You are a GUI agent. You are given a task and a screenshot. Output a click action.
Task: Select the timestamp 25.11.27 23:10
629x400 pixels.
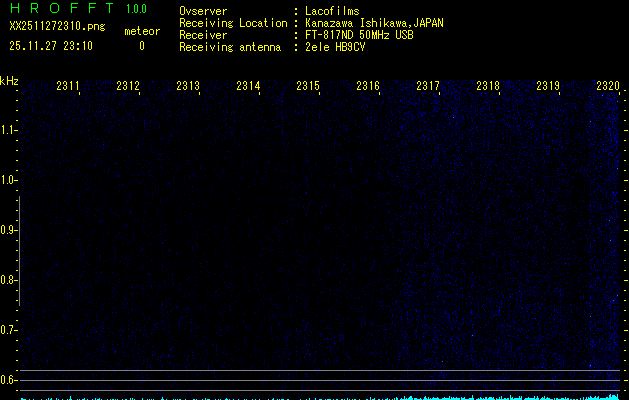click(x=51, y=45)
